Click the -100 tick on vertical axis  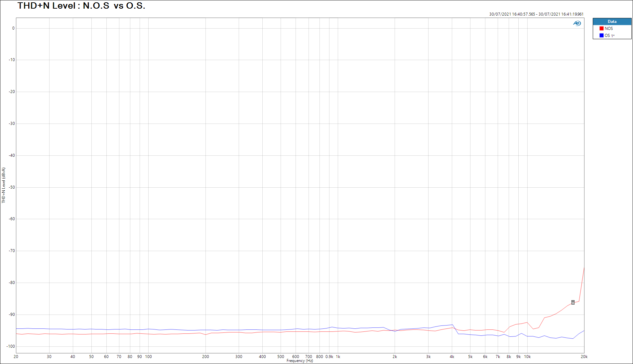[11, 346]
